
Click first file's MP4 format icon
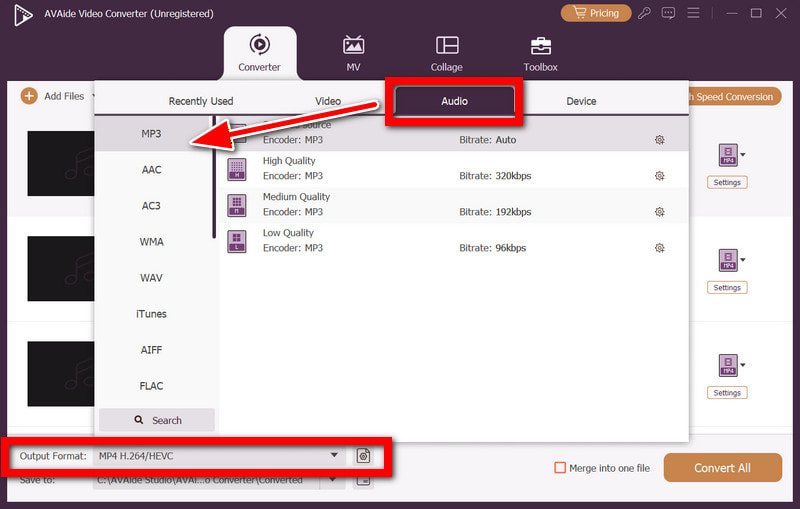point(728,155)
